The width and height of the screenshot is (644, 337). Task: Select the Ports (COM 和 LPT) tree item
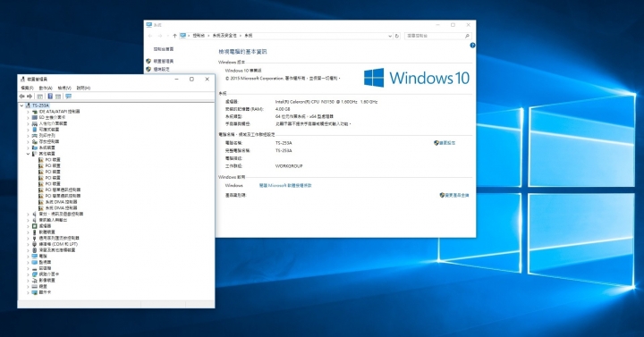coord(58,244)
